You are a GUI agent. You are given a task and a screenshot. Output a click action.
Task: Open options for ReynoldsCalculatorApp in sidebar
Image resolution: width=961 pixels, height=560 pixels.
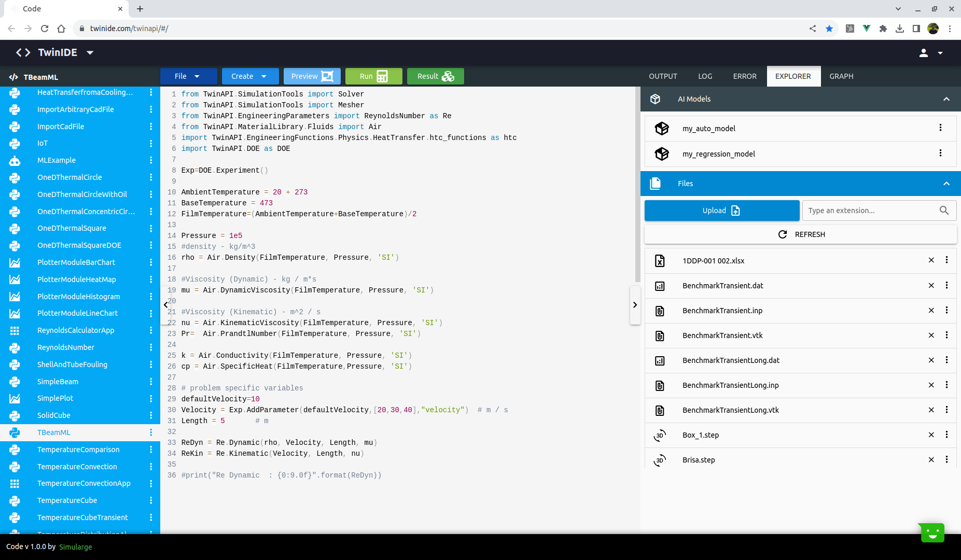(x=151, y=330)
